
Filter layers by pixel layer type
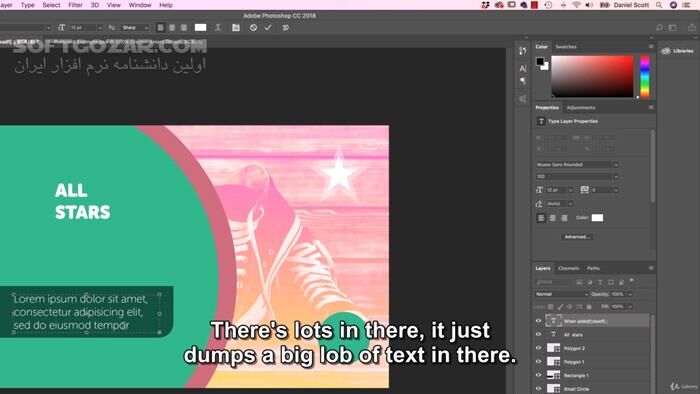click(x=579, y=282)
